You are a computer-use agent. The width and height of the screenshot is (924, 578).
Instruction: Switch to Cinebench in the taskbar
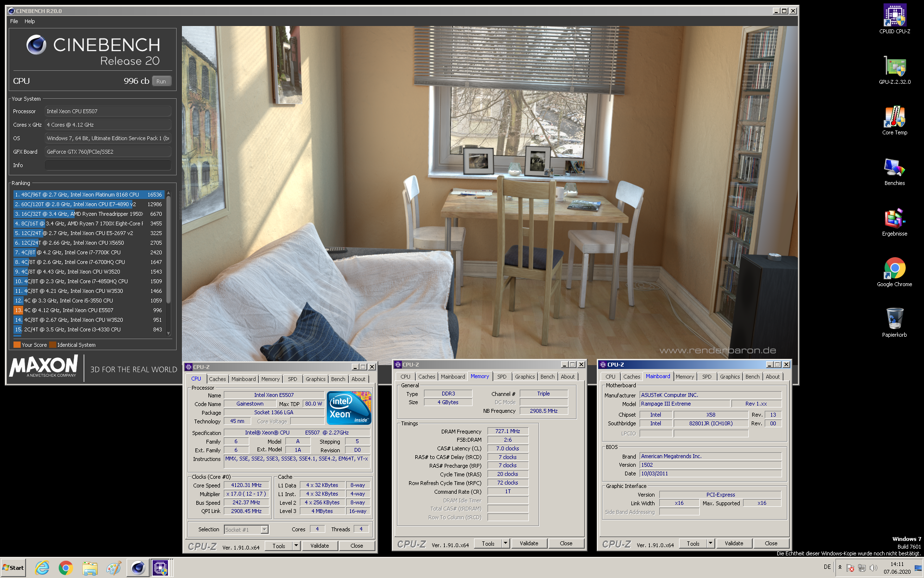pyautogui.click(x=138, y=568)
